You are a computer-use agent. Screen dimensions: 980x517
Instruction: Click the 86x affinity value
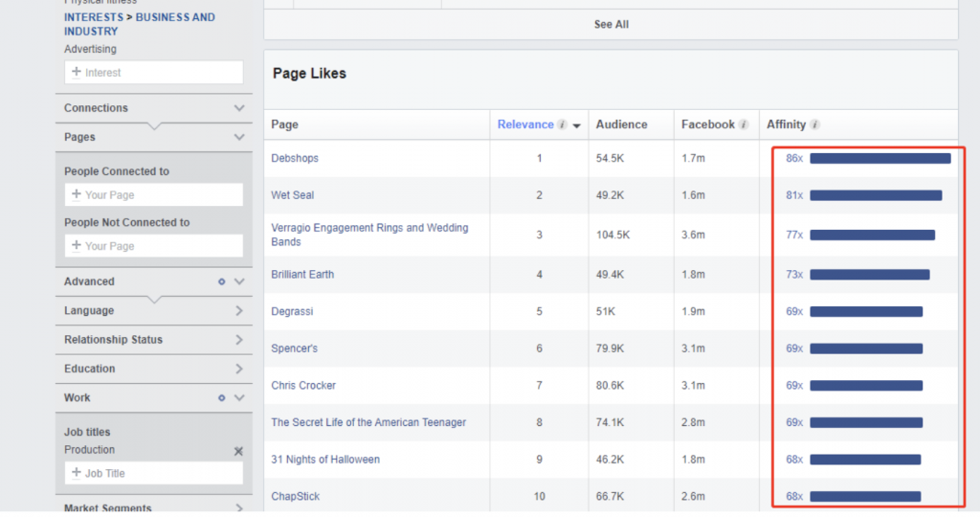(794, 158)
